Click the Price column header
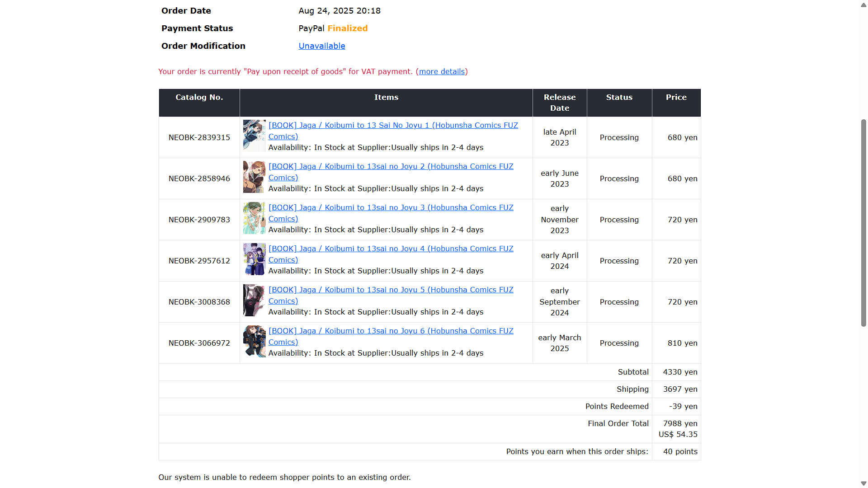This screenshot has height=488, width=868. [x=676, y=97]
